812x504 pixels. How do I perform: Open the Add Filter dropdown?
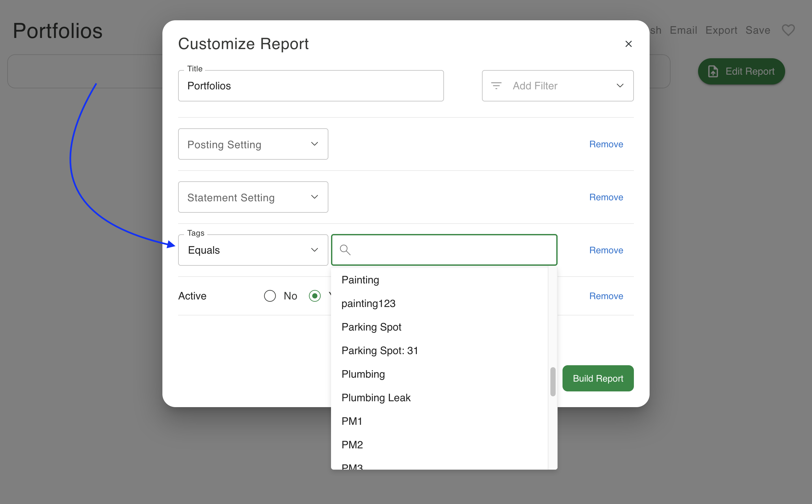pyautogui.click(x=558, y=86)
